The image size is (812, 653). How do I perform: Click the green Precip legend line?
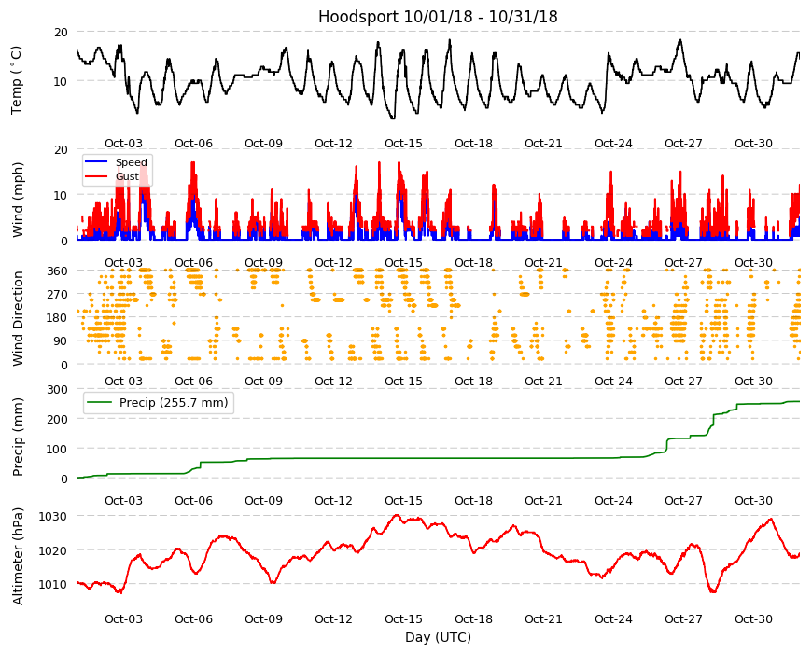(100, 403)
